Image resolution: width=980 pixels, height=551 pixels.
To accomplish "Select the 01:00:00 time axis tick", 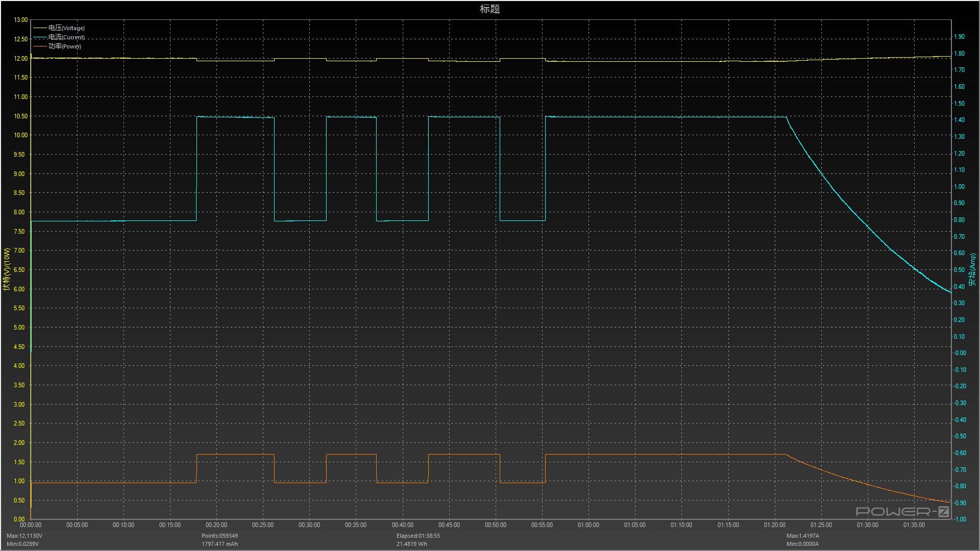I will coord(588,525).
